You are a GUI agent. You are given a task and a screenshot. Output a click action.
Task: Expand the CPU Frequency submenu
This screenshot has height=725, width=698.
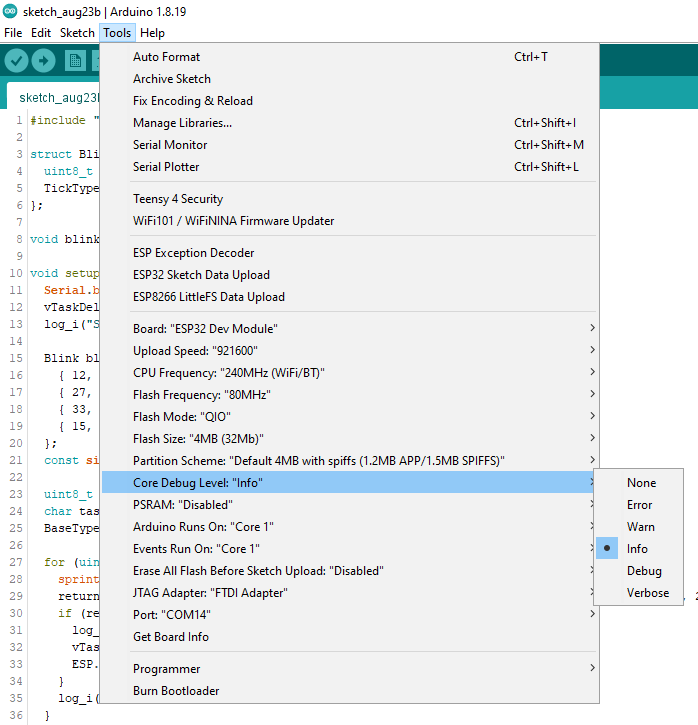pyautogui.click(x=349, y=373)
